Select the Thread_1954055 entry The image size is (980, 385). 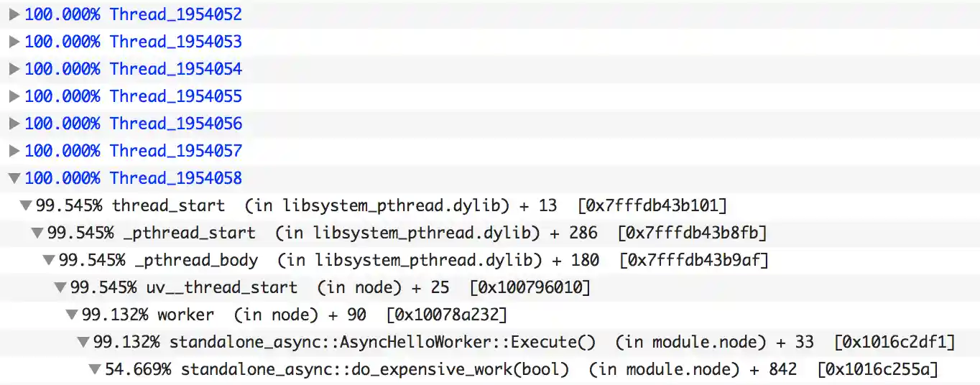coord(175,96)
